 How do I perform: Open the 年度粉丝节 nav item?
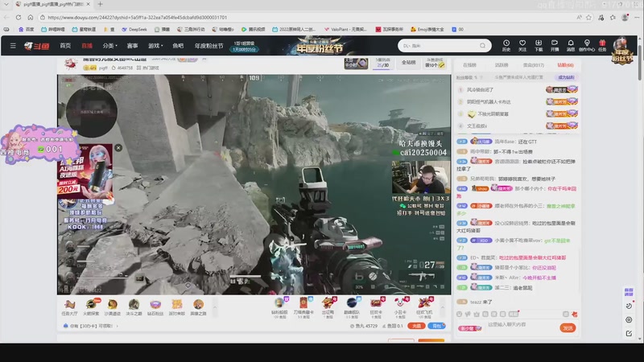[208, 46]
